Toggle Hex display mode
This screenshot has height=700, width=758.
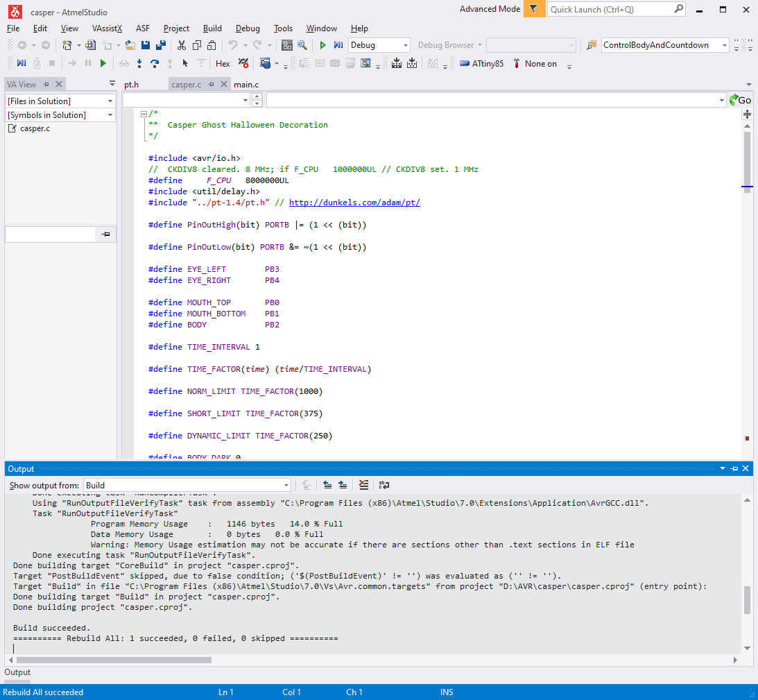click(223, 64)
